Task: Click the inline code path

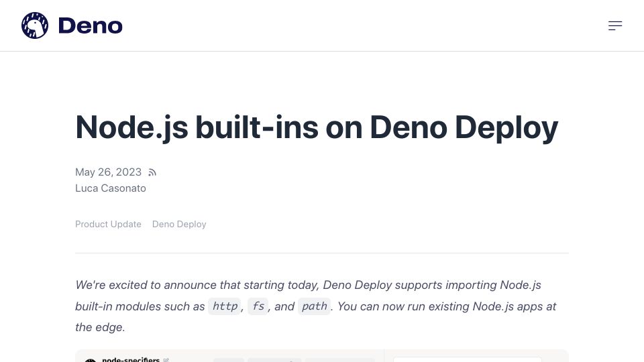Action: pos(314,306)
